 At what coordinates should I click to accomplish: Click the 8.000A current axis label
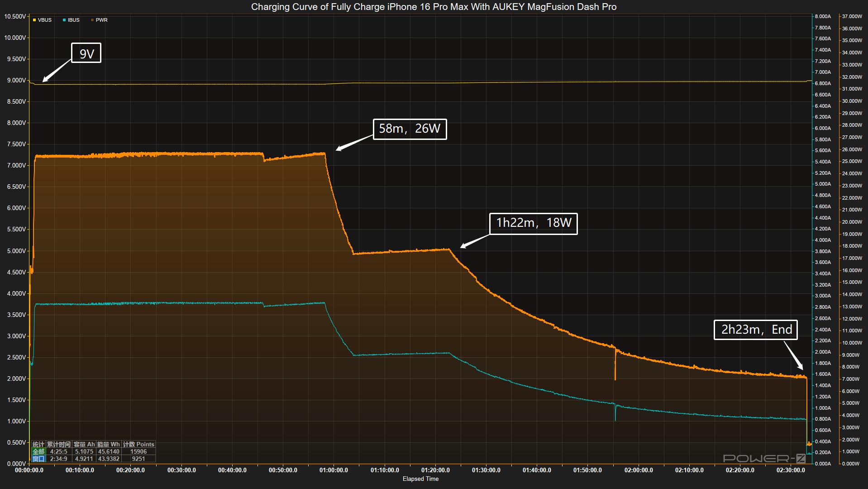(x=823, y=16)
